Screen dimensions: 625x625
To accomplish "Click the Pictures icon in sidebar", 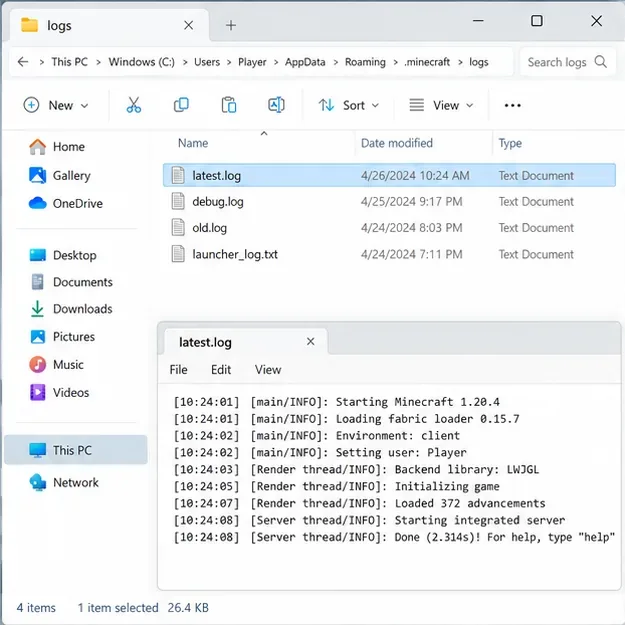I will click(38, 337).
